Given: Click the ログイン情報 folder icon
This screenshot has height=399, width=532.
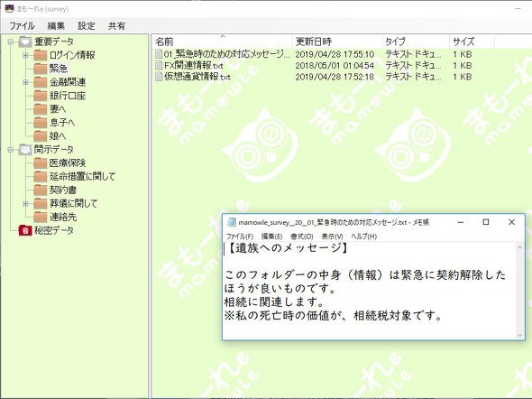Looking at the screenshot, I should point(40,55).
